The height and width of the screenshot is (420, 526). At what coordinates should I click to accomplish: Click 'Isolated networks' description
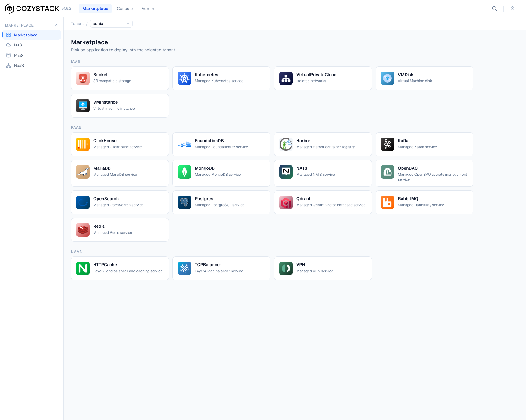click(x=311, y=81)
